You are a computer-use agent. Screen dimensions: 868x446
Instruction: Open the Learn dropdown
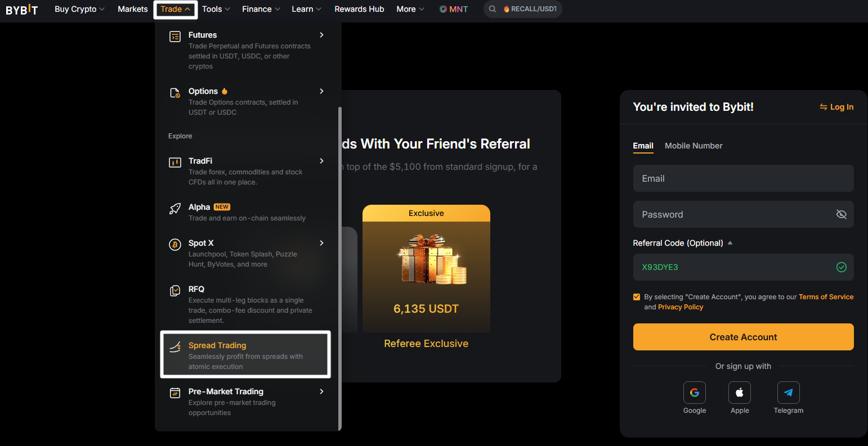(307, 9)
